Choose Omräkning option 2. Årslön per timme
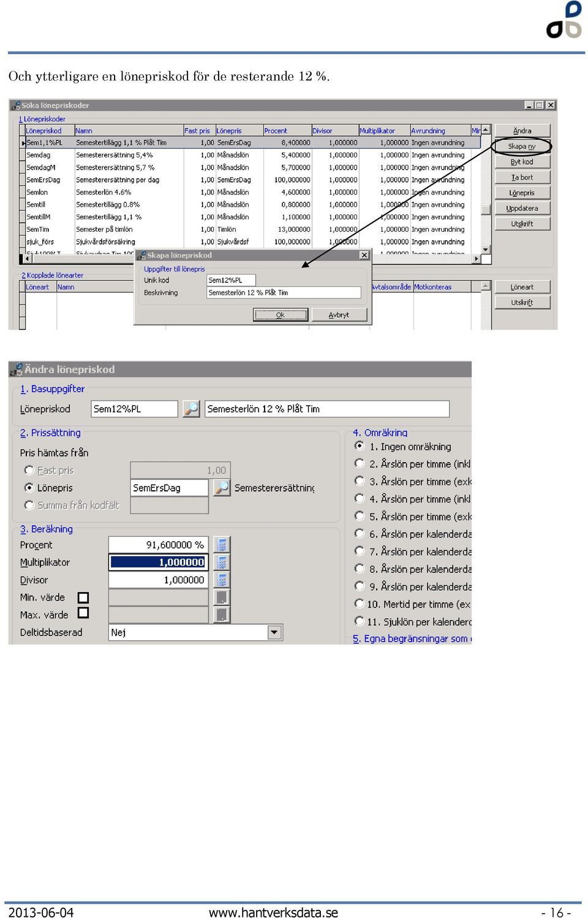Screen dimensions: 588x918 point(360,463)
